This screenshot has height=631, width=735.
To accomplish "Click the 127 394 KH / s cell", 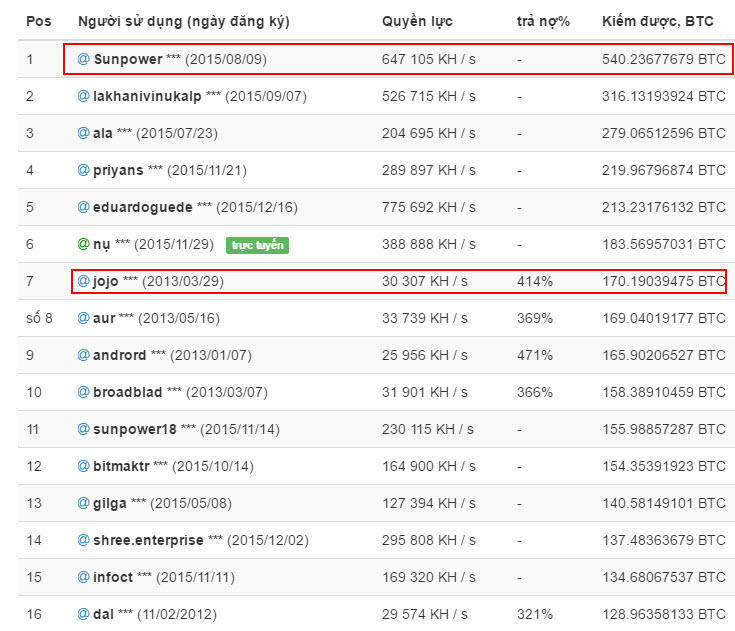I will point(428,503).
